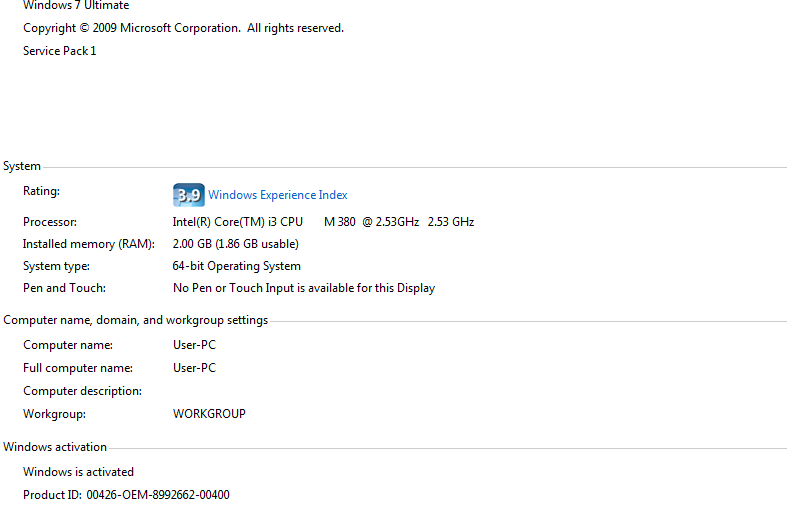Select the '64-bit Operating System' value

point(236,266)
